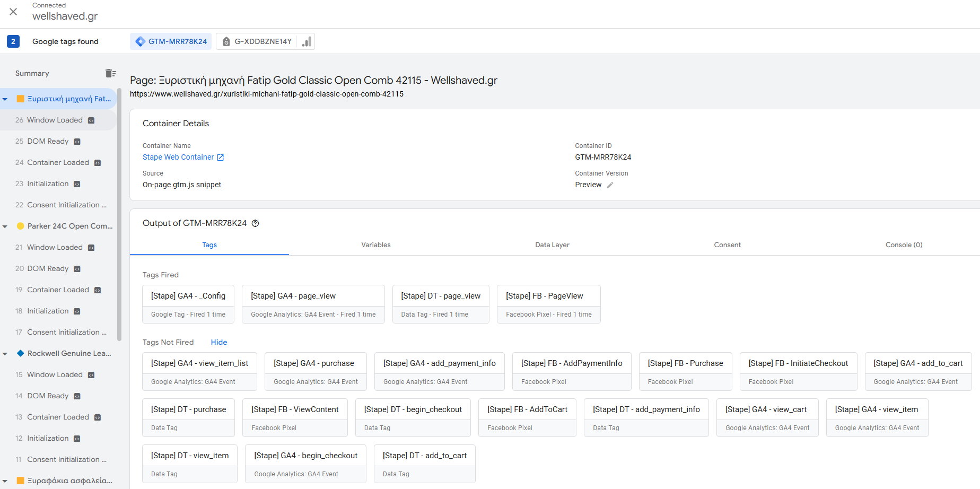980x489 pixels.
Task: Click the Summary heading in sidebar
Action: (32, 73)
